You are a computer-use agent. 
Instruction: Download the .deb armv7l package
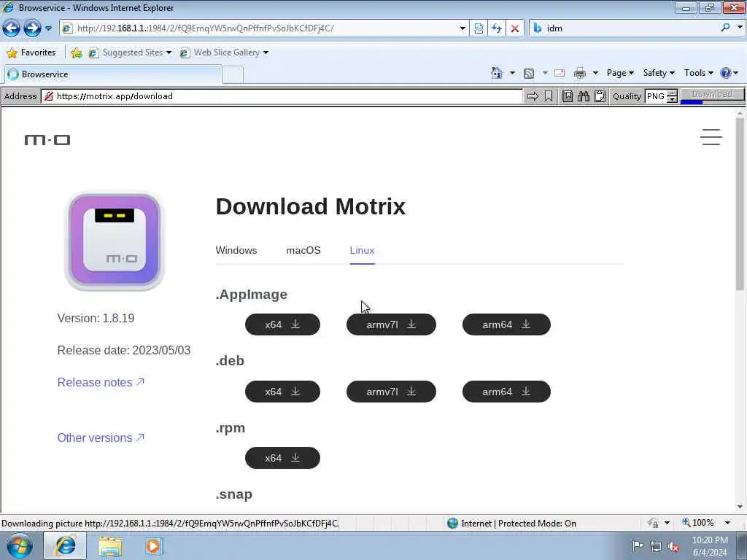point(391,392)
